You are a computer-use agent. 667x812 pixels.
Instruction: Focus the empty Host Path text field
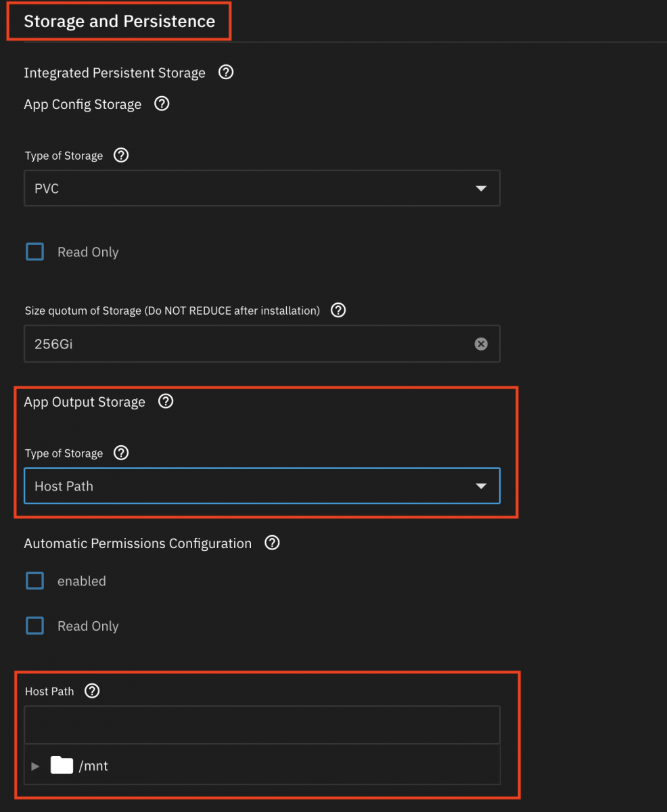(262, 725)
